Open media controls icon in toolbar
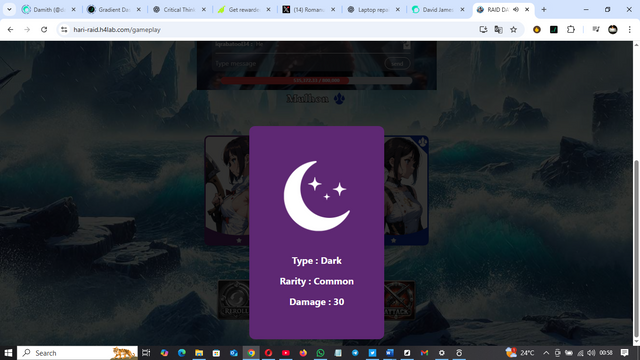 [x=596, y=29]
